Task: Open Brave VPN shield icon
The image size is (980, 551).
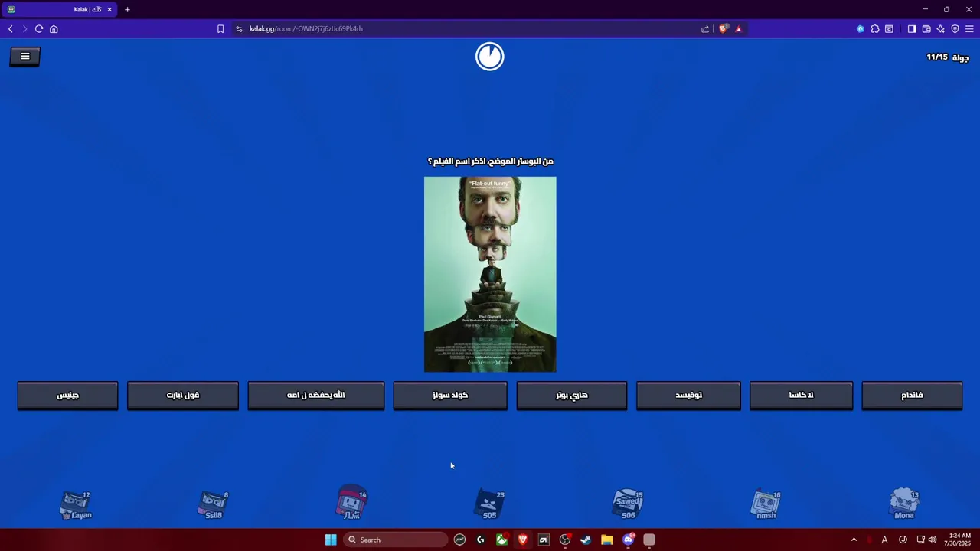Action: click(955, 29)
